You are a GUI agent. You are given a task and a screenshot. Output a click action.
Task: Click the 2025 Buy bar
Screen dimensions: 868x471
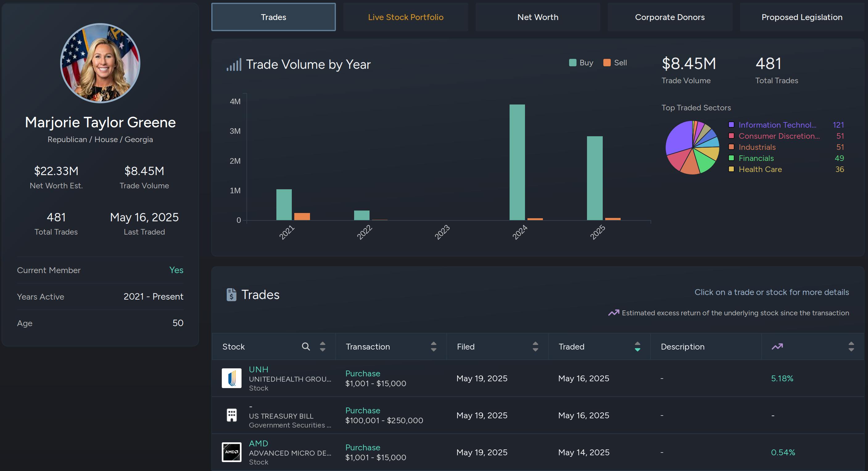pyautogui.click(x=594, y=178)
